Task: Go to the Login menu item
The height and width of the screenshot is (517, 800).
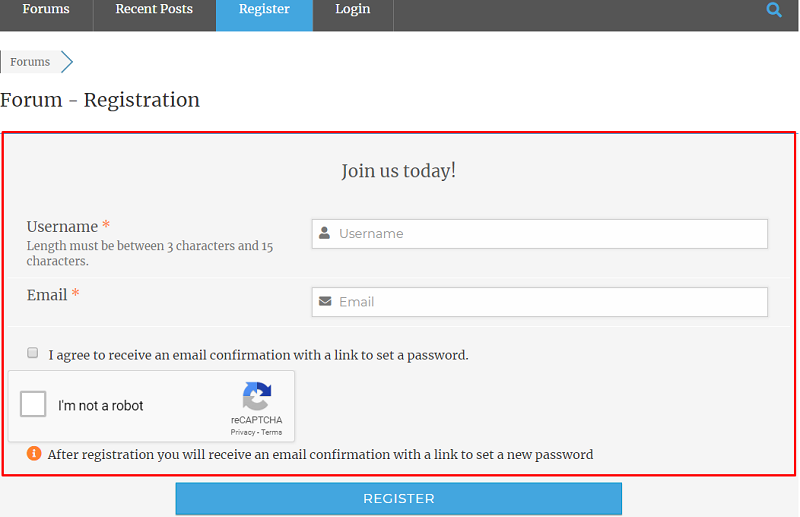Action: pos(353,9)
